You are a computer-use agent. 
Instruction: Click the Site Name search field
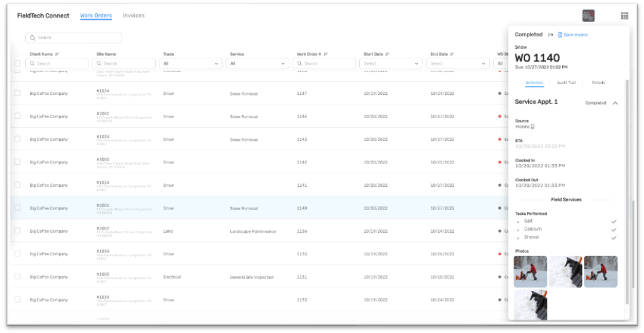(124, 64)
